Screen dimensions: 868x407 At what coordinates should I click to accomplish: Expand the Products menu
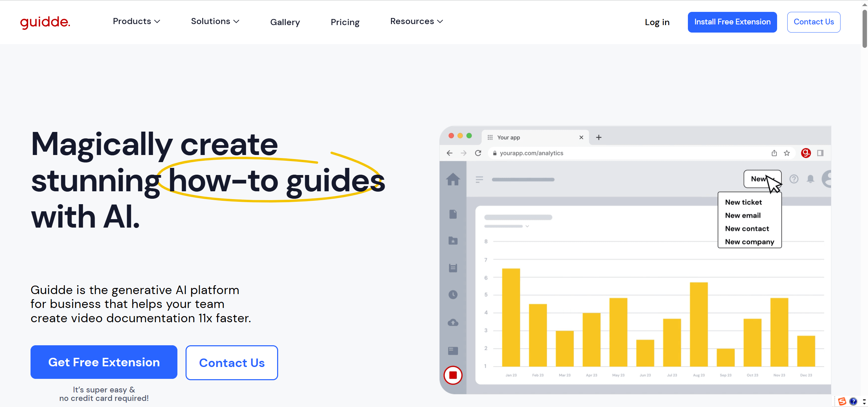click(136, 21)
